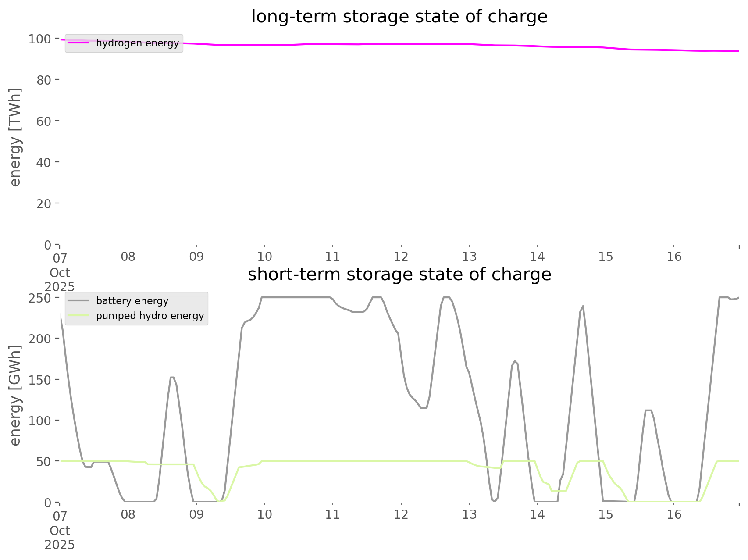The height and width of the screenshot is (560, 748).
Task: Click date tick 13 on the bottom chart
Action: click(469, 514)
